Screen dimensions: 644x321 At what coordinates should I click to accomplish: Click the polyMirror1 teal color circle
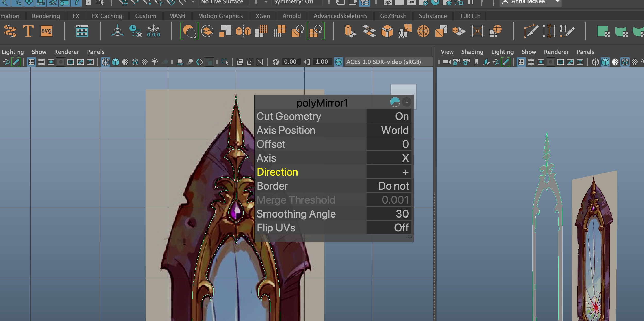(395, 102)
